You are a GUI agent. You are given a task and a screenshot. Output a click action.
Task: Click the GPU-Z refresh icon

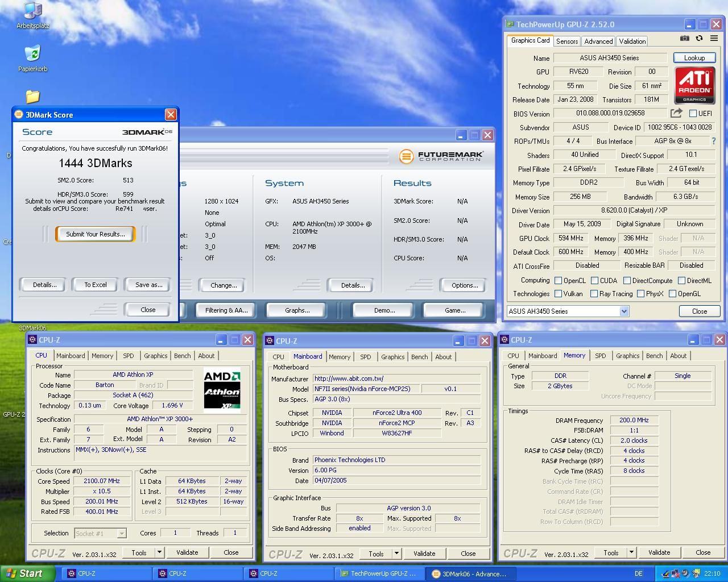click(x=699, y=38)
